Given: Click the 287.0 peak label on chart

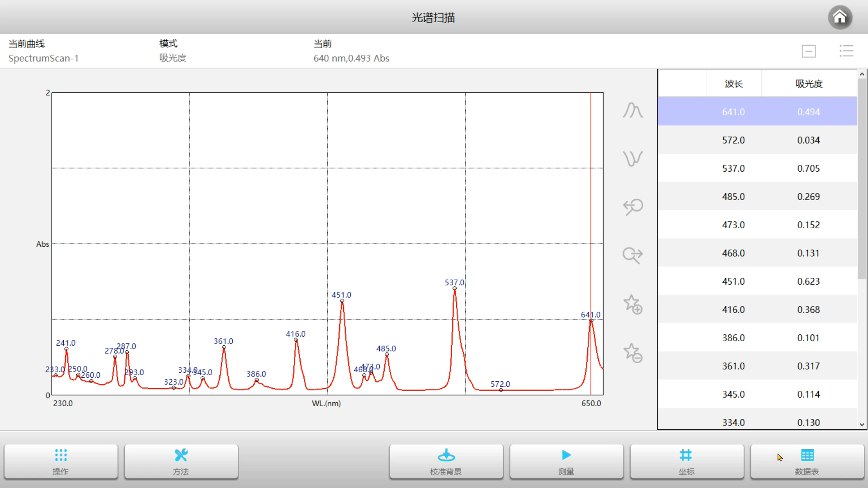Looking at the screenshot, I should point(126,346).
